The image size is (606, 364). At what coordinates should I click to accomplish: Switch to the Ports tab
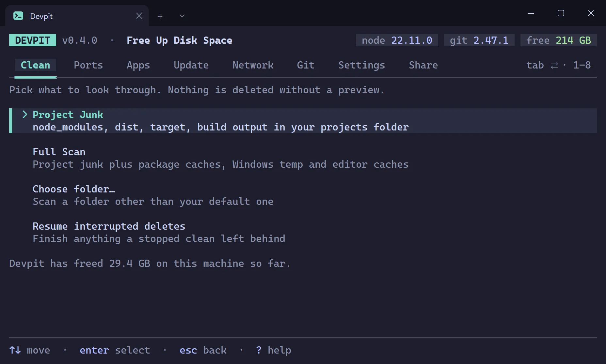(x=88, y=65)
